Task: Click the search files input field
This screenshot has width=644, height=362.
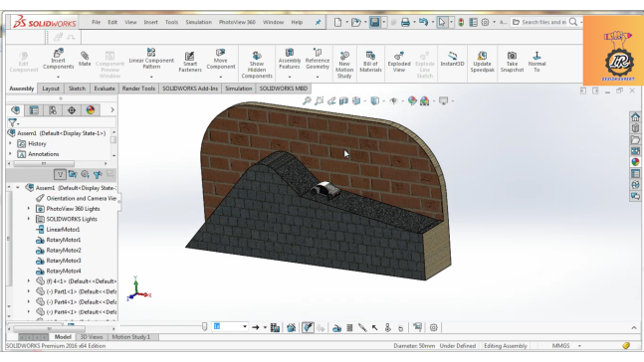Action: tap(543, 22)
